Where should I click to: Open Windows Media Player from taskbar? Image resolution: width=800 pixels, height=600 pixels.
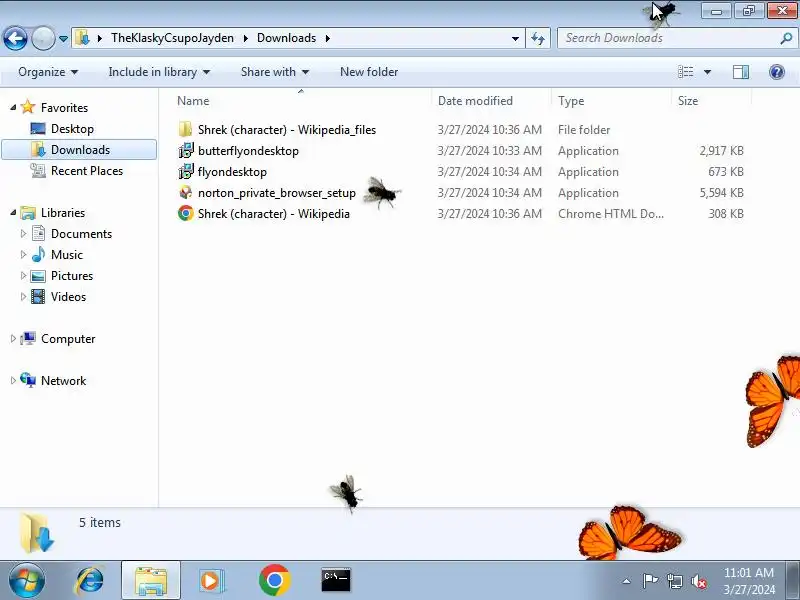point(210,581)
